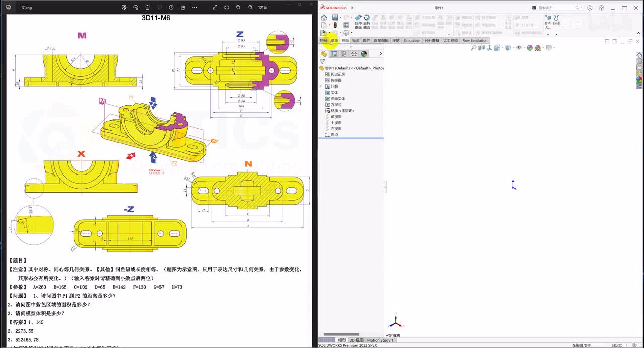
Task: Open file info in Photos viewer
Action: click(x=171, y=8)
